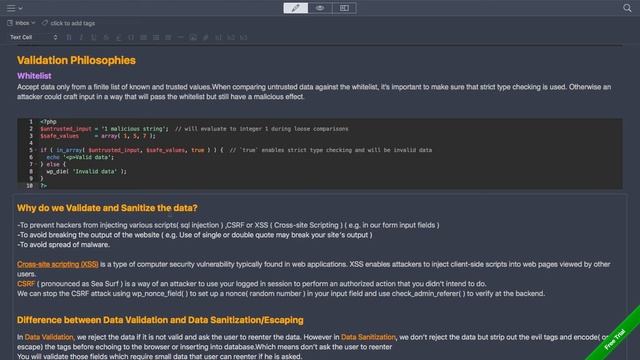Click code line "wp_die( 'Invalid data' );"

click(86, 171)
